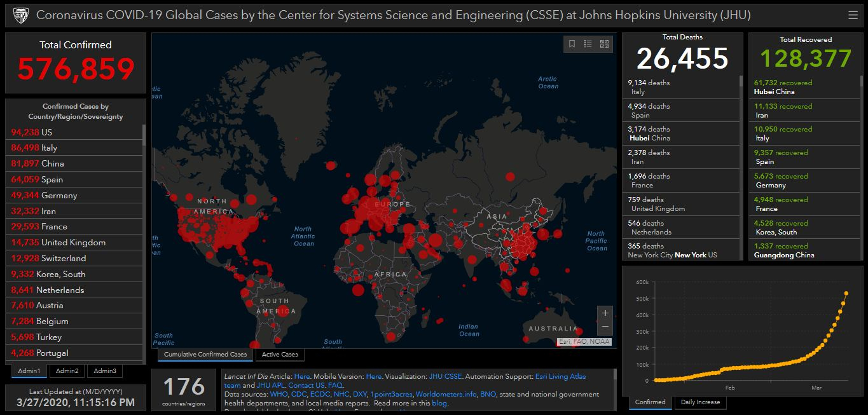Select the Active Cases map tab

point(279,355)
